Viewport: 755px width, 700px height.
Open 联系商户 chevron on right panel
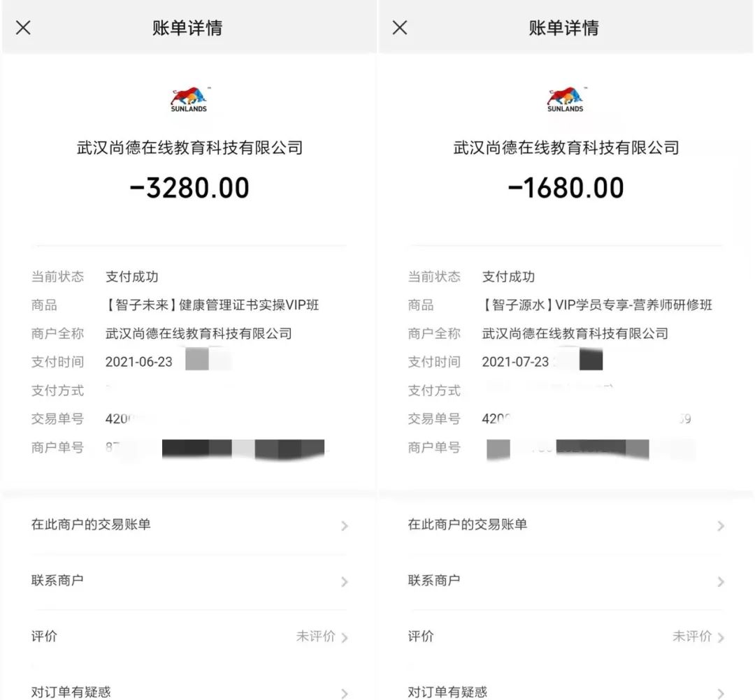pyautogui.click(x=721, y=582)
